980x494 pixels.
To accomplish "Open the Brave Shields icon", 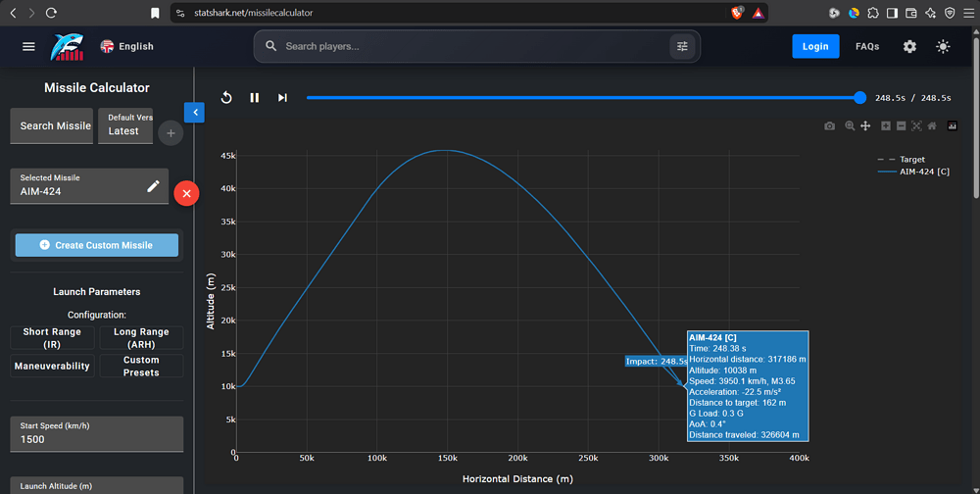I will tap(737, 13).
